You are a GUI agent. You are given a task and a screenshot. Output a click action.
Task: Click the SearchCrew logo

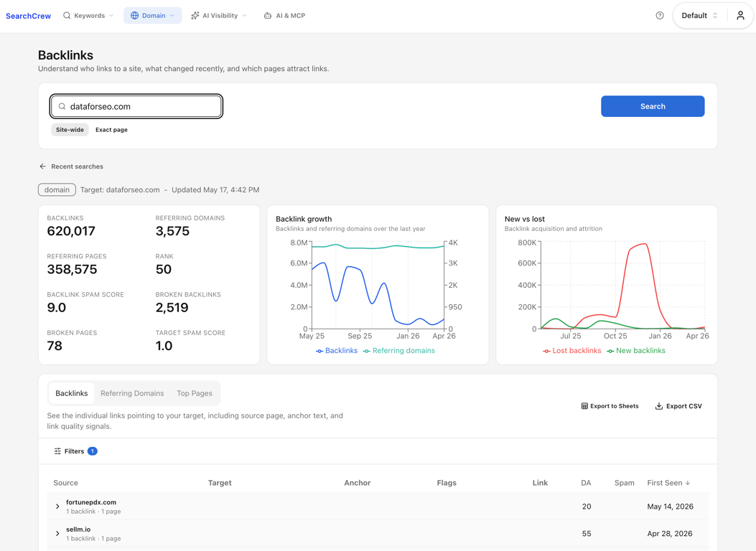coord(28,16)
